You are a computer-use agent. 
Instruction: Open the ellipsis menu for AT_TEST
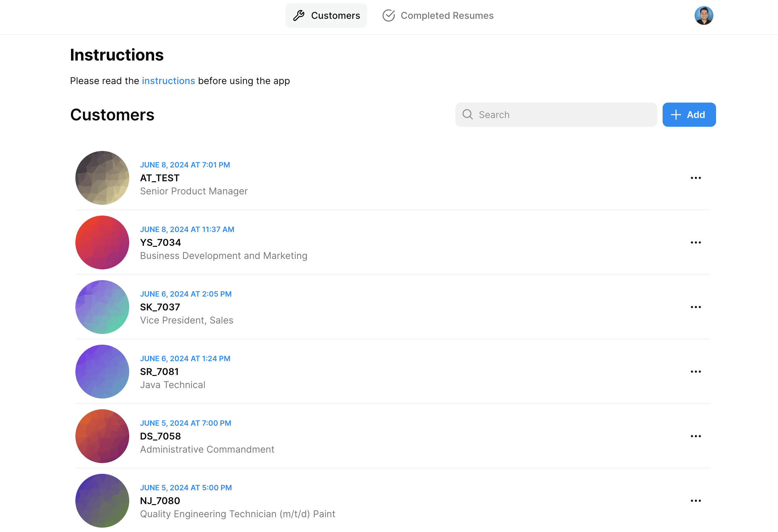[x=696, y=178]
